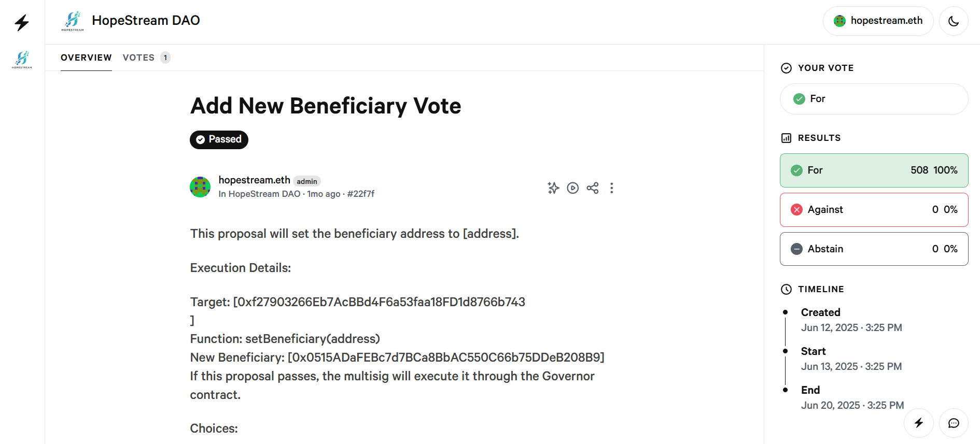Expand the Abstain results row
Image resolution: width=980 pixels, height=444 pixels.
coord(874,249)
